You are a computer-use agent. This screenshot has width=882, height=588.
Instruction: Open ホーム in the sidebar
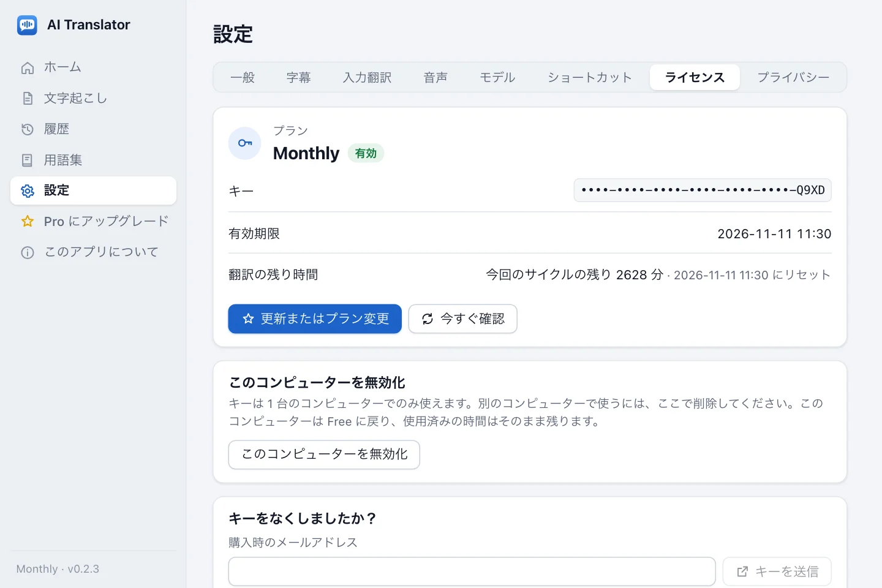[x=93, y=67]
